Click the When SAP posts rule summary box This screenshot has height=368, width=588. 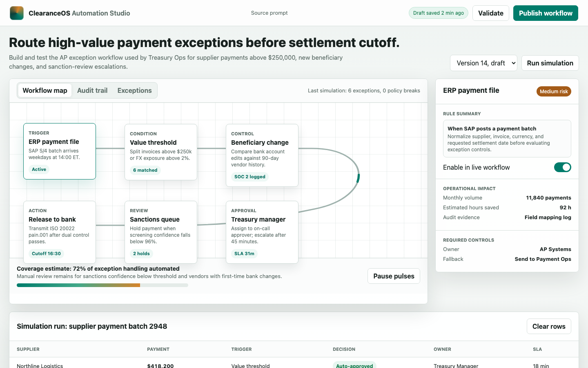[x=507, y=139]
